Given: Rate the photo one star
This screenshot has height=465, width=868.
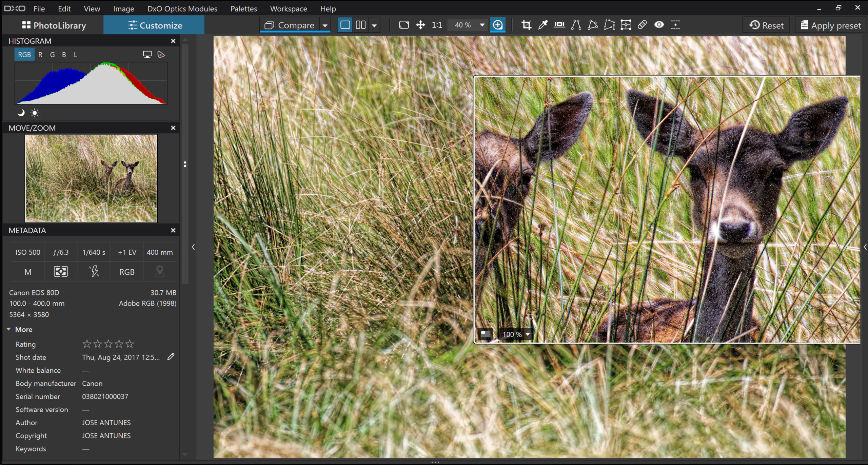Looking at the screenshot, I should [87, 344].
